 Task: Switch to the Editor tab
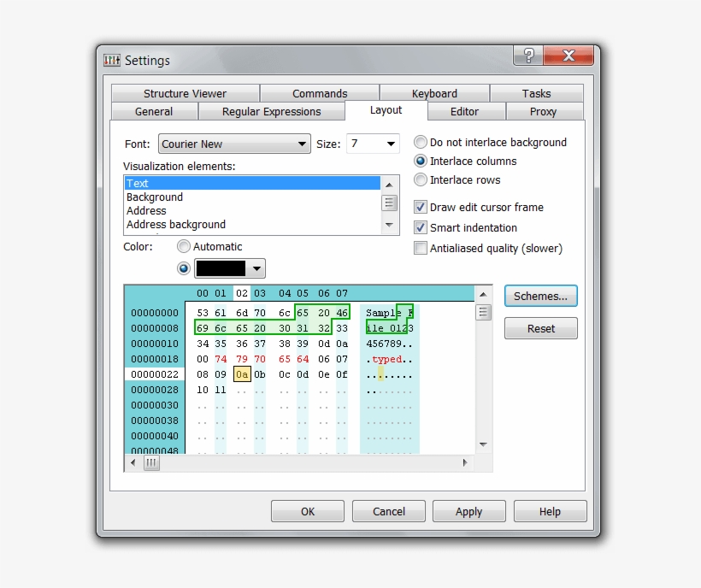pyautogui.click(x=467, y=111)
